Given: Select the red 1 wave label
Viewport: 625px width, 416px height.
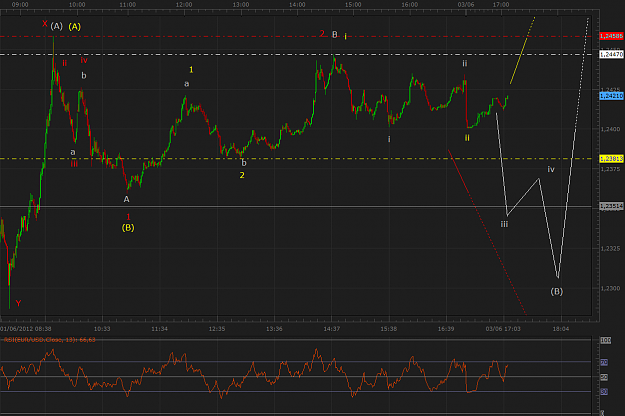Looking at the screenshot, I should click(128, 217).
